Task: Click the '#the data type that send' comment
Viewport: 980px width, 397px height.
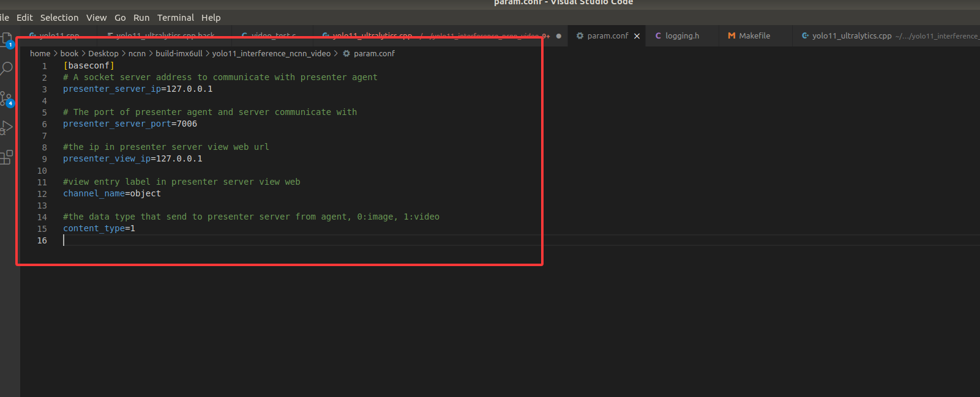Action: [251, 217]
